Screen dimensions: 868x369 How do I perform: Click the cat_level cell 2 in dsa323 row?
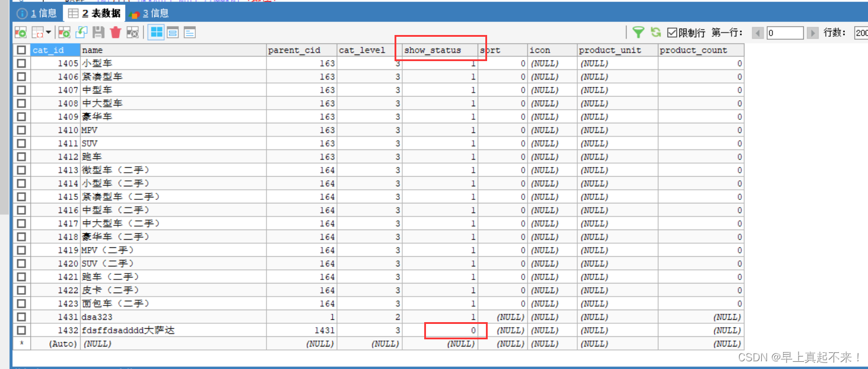click(370, 317)
